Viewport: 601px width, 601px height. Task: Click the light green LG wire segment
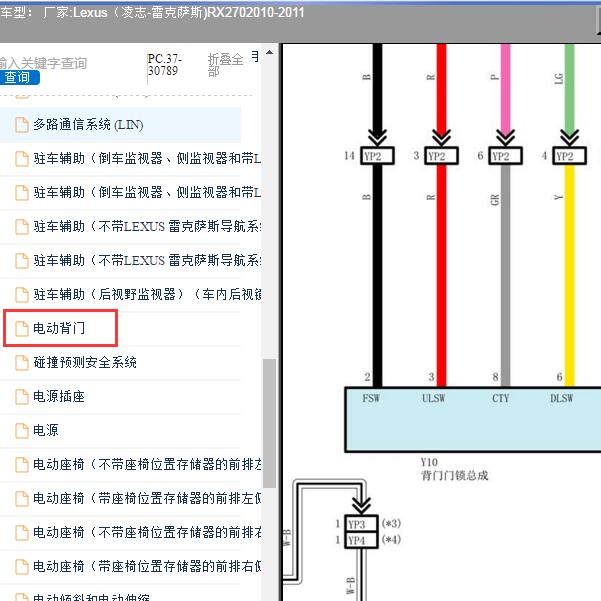click(x=569, y=88)
